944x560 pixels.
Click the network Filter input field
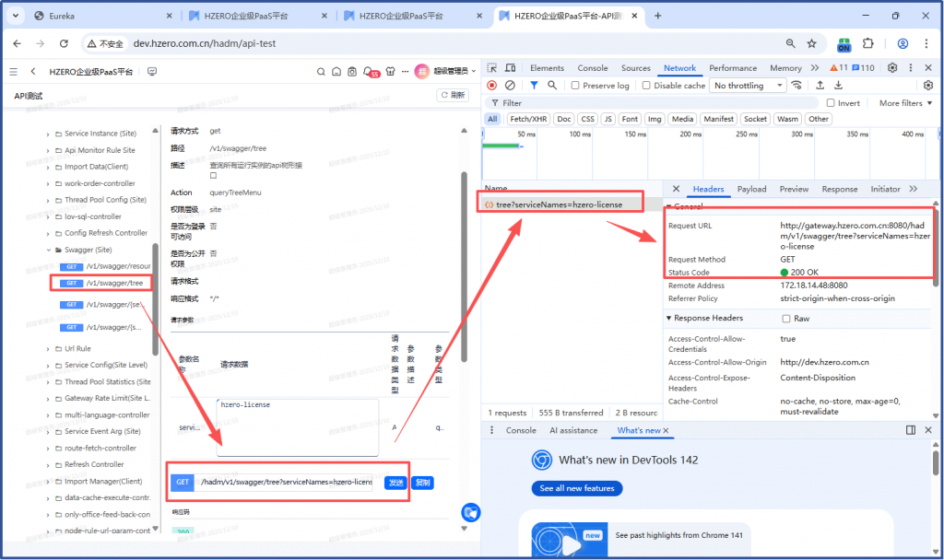click(x=645, y=103)
